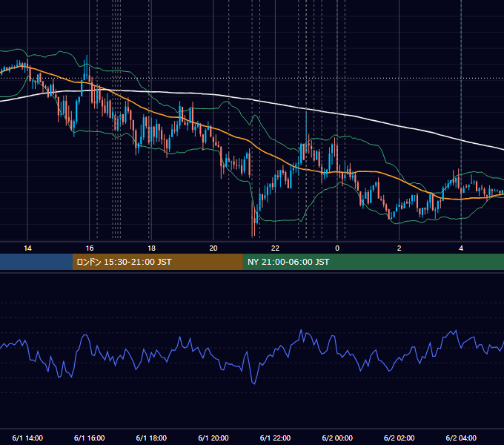Click the 6/1 14:00 date label
This screenshot has width=504, height=445.
point(27,438)
